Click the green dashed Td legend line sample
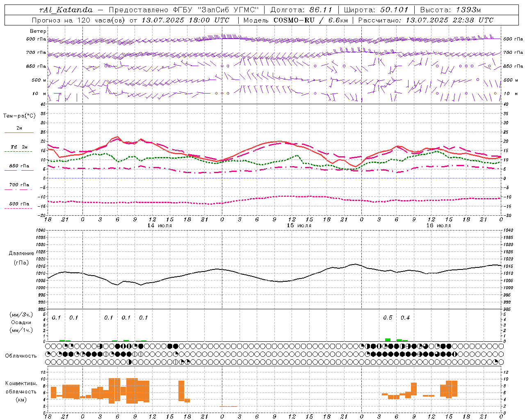The width and height of the screenshot is (525, 420). pyautogui.click(x=18, y=152)
